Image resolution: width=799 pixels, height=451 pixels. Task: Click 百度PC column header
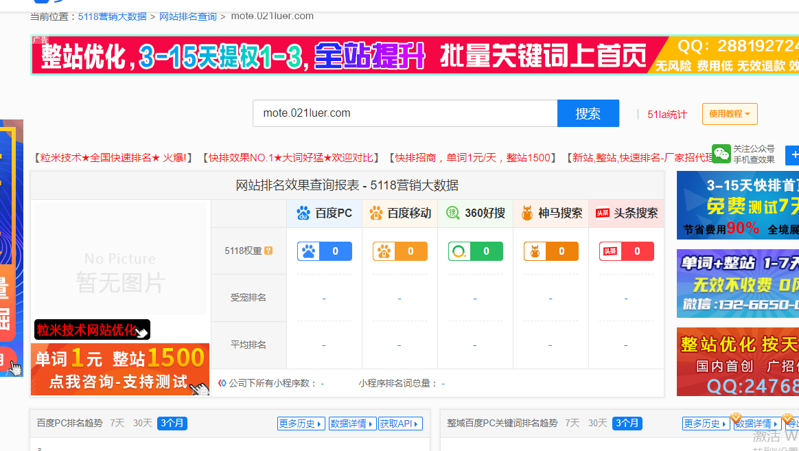click(x=325, y=213)
